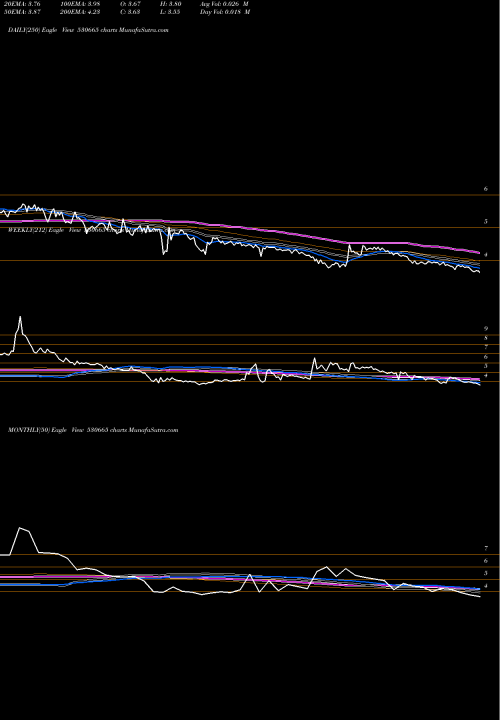Click monthly chart axis label 5
The image size is (500, 720).
[x=485, y=573]
